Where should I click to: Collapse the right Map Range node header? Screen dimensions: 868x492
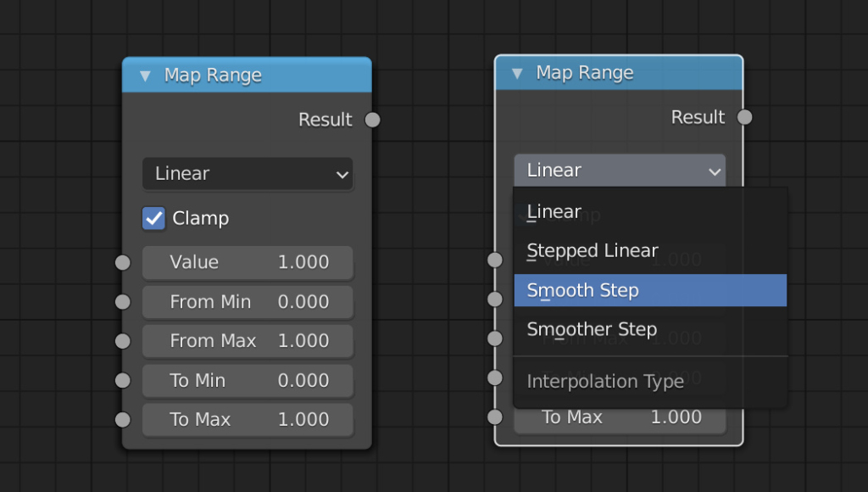click(517, 73)
